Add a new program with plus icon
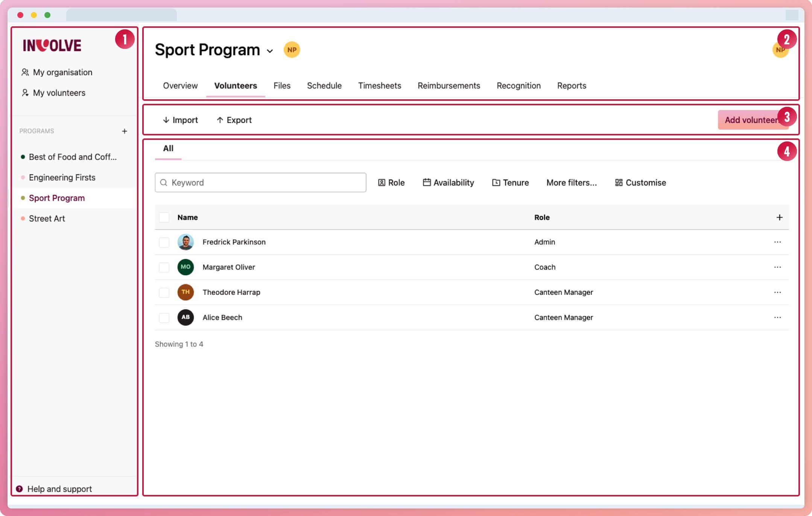This screenshot has width=812, height=516. coord(125,131)
